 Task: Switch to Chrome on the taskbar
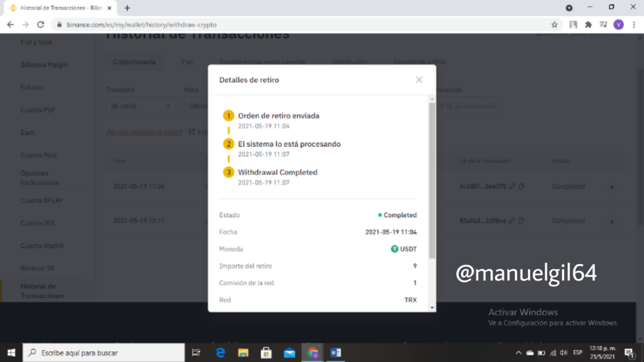(x=313, y=353)
